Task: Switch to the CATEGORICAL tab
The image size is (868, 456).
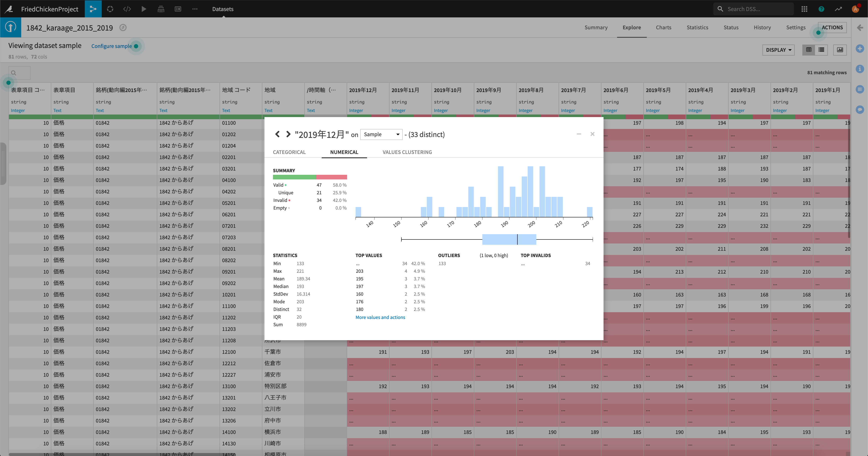Action: point(289,152)
